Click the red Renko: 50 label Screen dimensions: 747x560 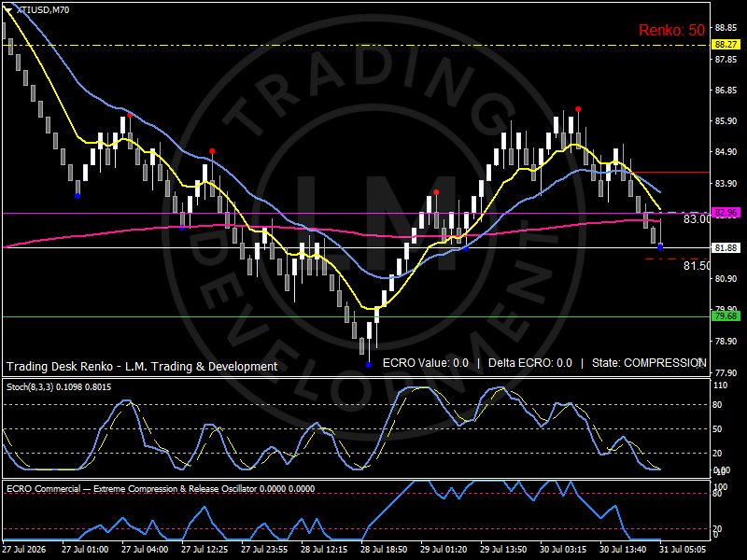(x=671, y=30)
